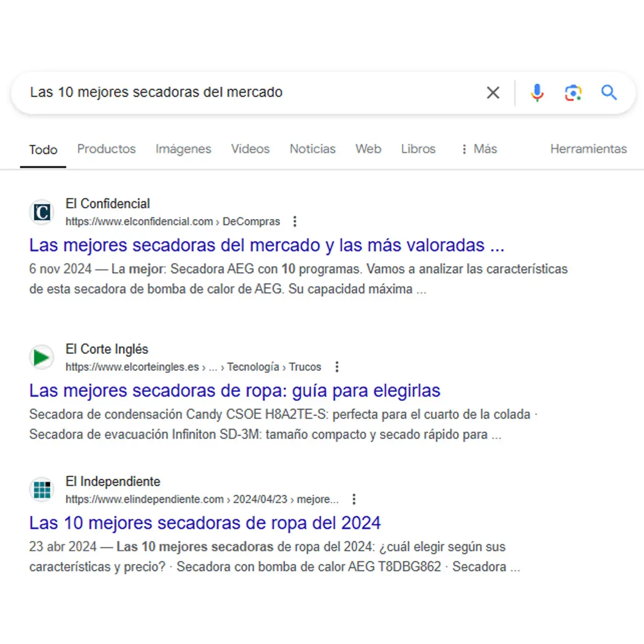Click the snippet mentioning 'Candy CSOE H8A2TE-S'
Screen dimensions: 644x644
(283, 425)
